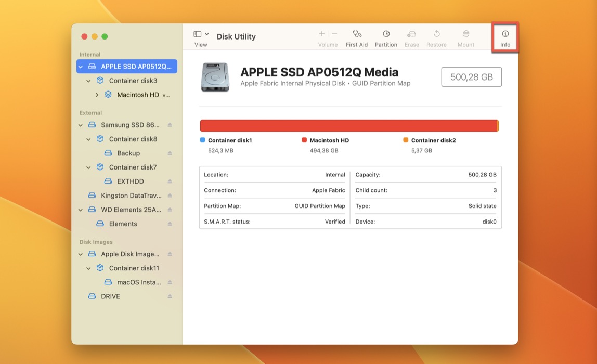The height and width of the screenshot is (364, 597).
Task: Collapse Container disk8 in the sidebar
Action: [88, 139]
